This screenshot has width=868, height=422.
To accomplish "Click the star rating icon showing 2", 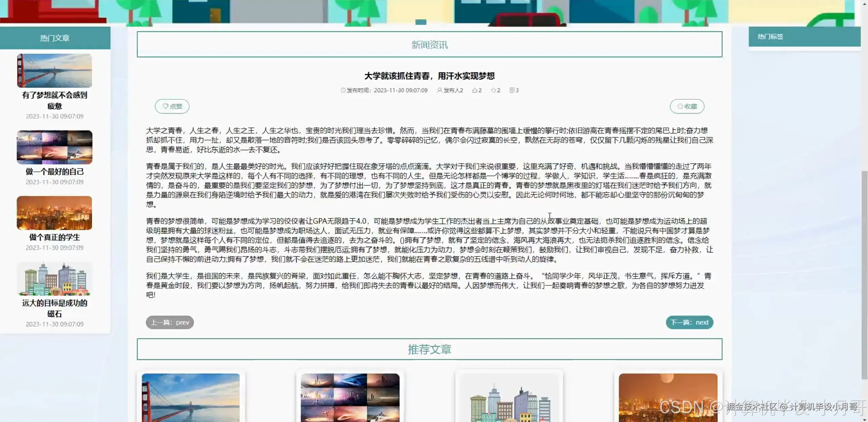I will coord(493,90).
